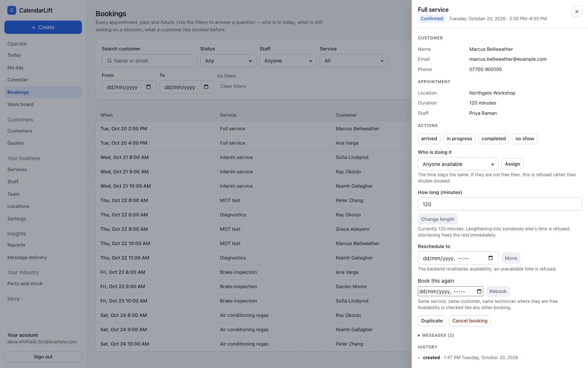This screenshot has width=588, height=368.
Task: Click the Reschedule to date-time field
Action: click(x=458, y=258)
